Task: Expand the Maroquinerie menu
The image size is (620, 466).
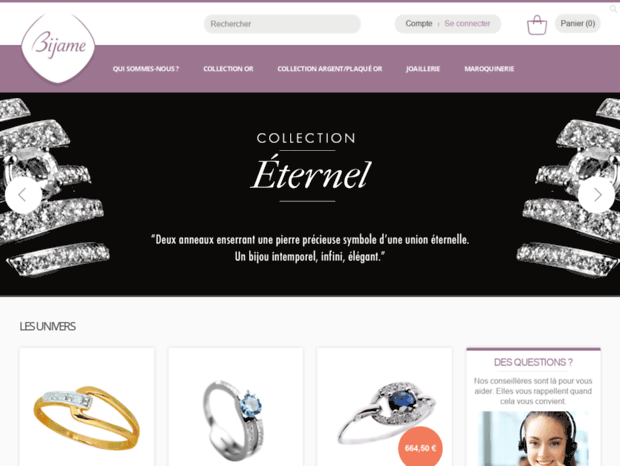Action: click(489, 69)
